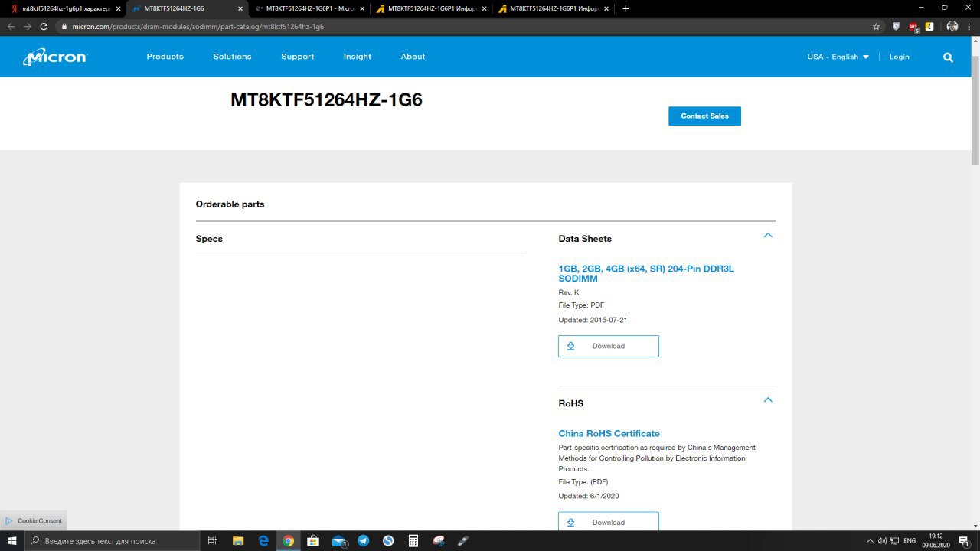Click the padlock site info icon
980x551 pixels.
(64, 26)
